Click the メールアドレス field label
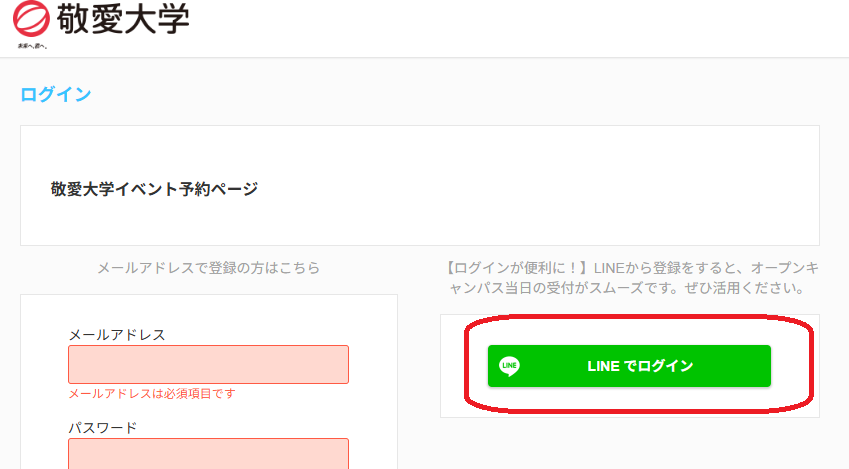Screen dimensions: 849x469 point(117,335)
